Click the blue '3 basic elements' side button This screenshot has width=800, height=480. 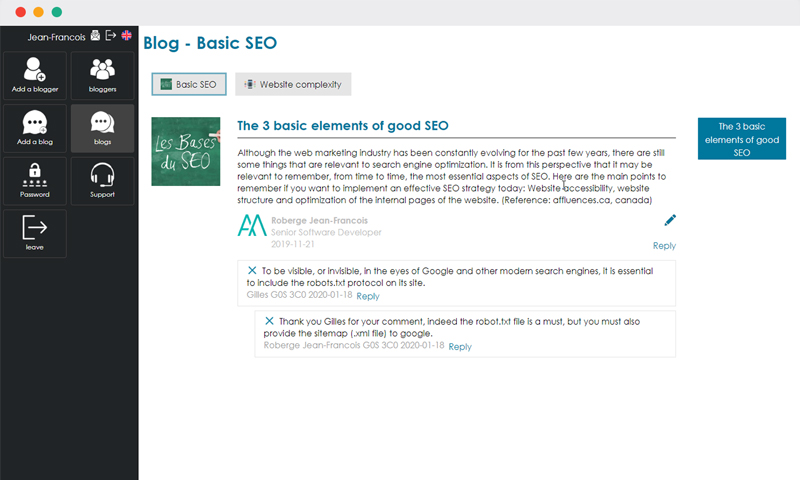click(x=742, y=139)
